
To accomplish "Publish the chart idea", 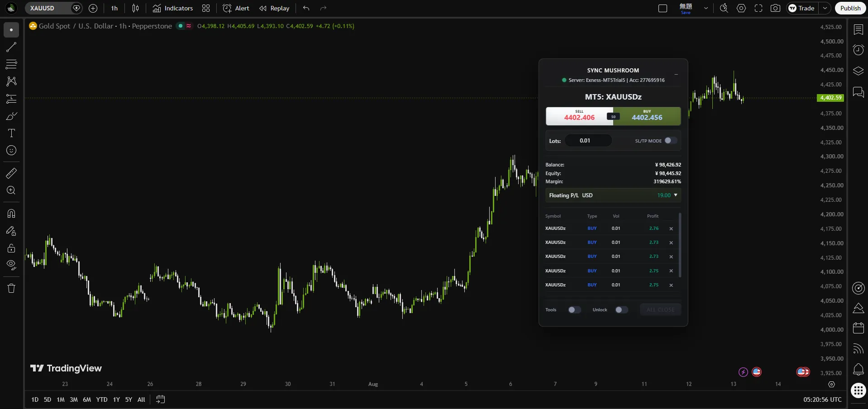I will [850, 8].
